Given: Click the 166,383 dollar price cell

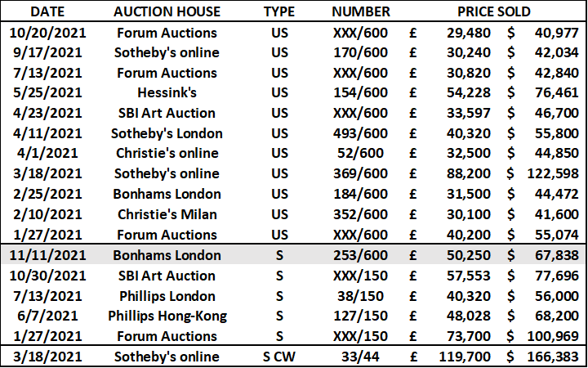Looking at the screenshot, I should coord(549,357).
